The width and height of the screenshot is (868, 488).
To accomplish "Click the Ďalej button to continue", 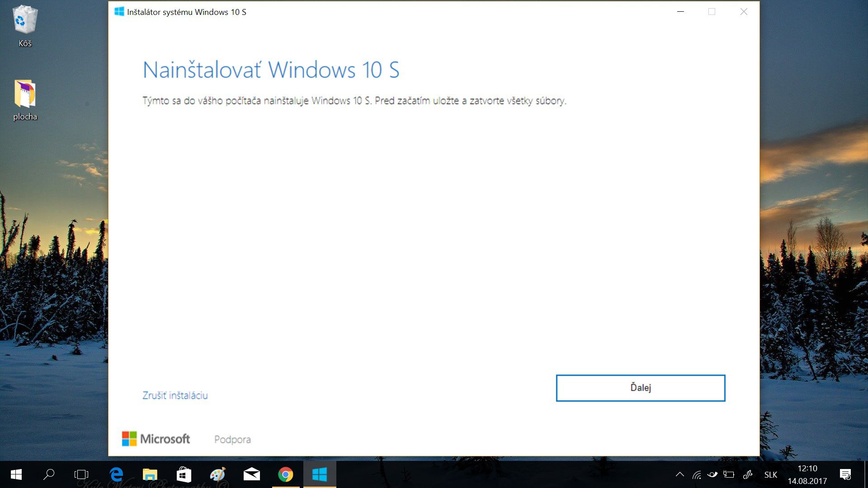I will click(640, 388).
